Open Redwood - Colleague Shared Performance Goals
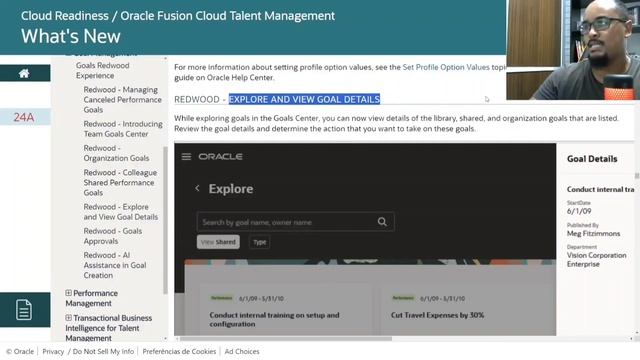Image resolution: width=640 pixels, height=360 pixels. 120,182
